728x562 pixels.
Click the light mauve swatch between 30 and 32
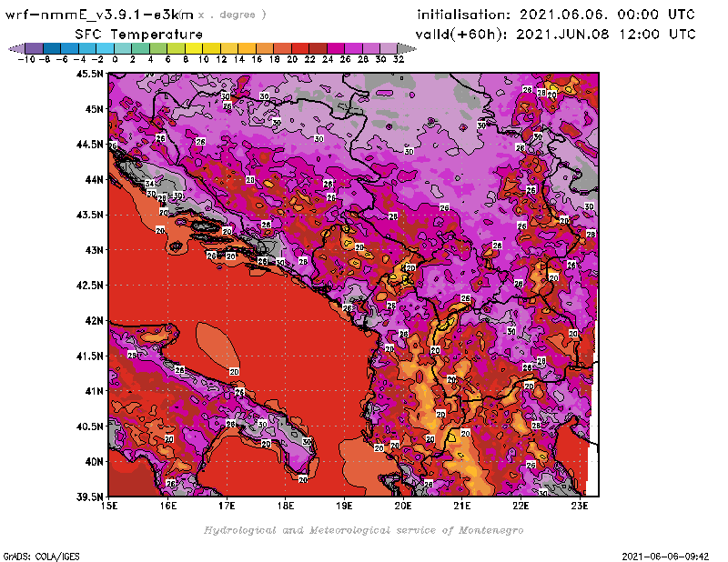tap(389, 48)
